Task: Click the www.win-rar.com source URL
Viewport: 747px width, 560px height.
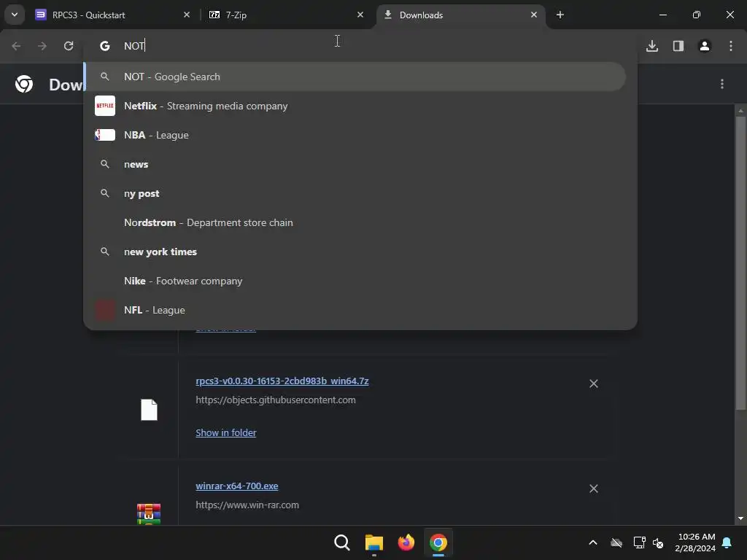Action: [247, 505]
